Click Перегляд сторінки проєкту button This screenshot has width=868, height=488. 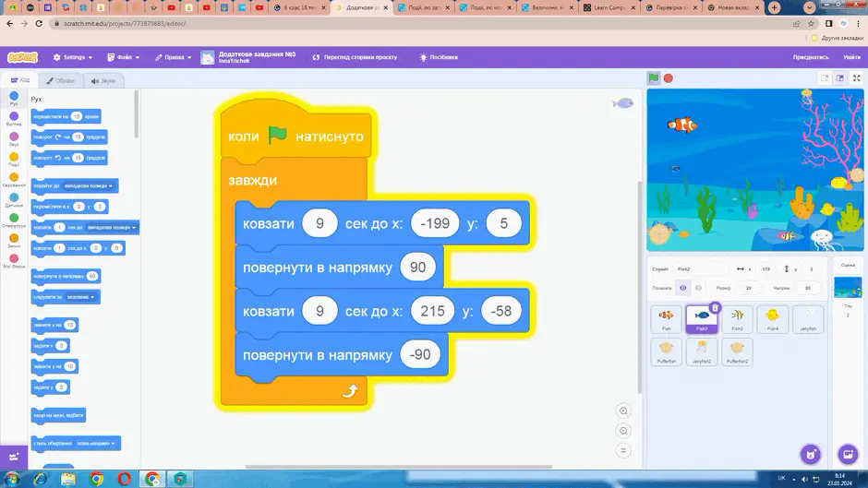(355, 57)
